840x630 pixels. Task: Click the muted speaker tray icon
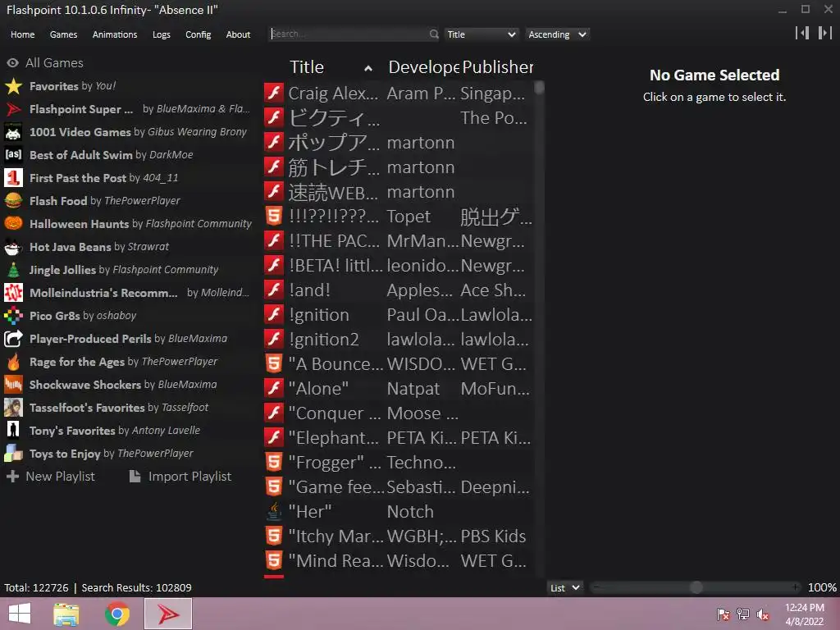(x=763, y=614)
